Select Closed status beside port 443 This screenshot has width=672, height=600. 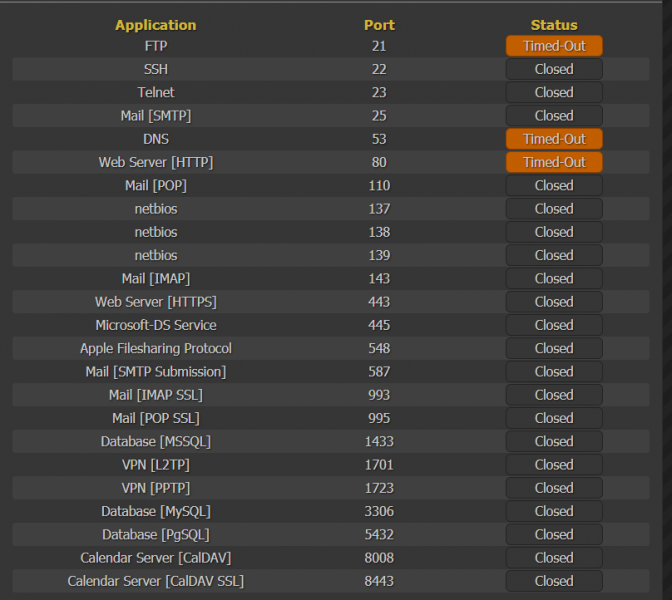tap(554, 302)
